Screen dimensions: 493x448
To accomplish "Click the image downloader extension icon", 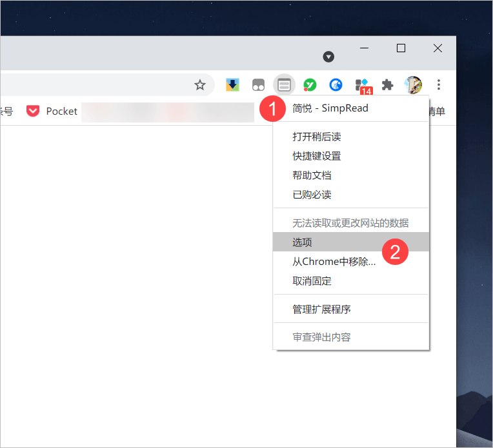I will tap(233, 85).
